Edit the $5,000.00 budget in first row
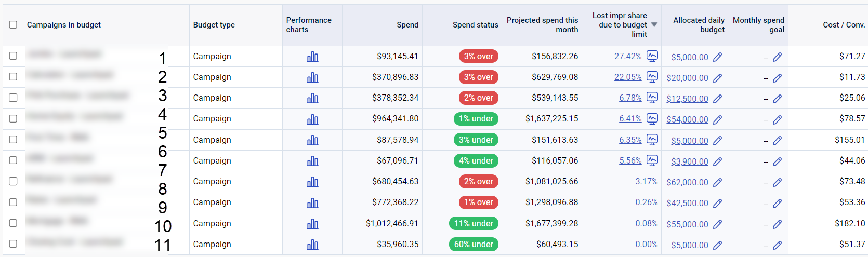 pos(717,57)
